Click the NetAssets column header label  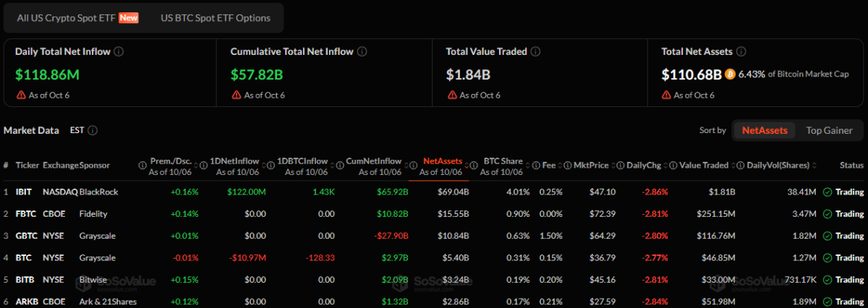click(x=443, y=161)
